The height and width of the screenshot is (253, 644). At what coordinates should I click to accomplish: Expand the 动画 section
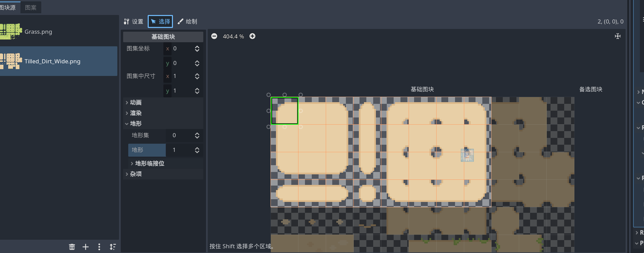(135, 102)
